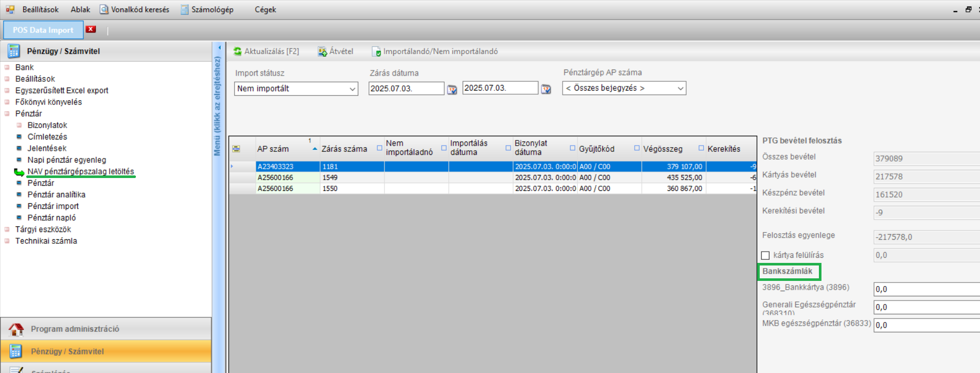Viewport: 980px width, 373px height.
Task: Select Pénztár analitika in the tree
Action: click(56, 194)
